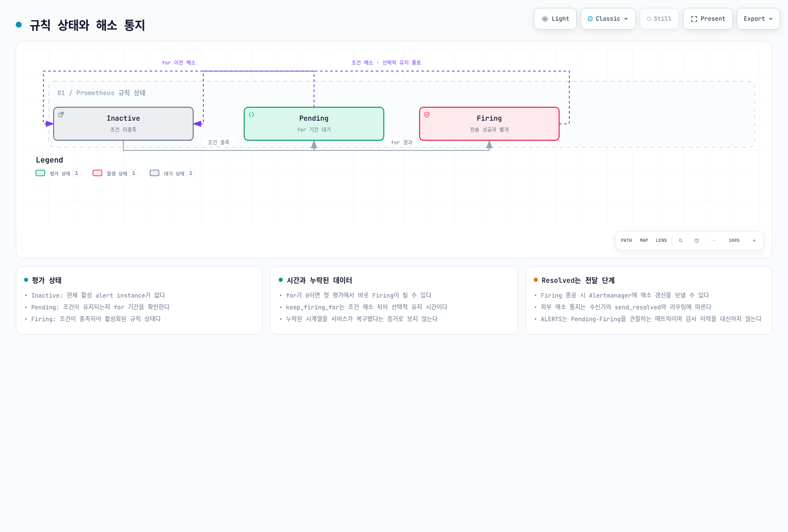The image size is (788, 532).
Task: Select the Pending state node
Action: pyautogui.click(x=314, y=124)
